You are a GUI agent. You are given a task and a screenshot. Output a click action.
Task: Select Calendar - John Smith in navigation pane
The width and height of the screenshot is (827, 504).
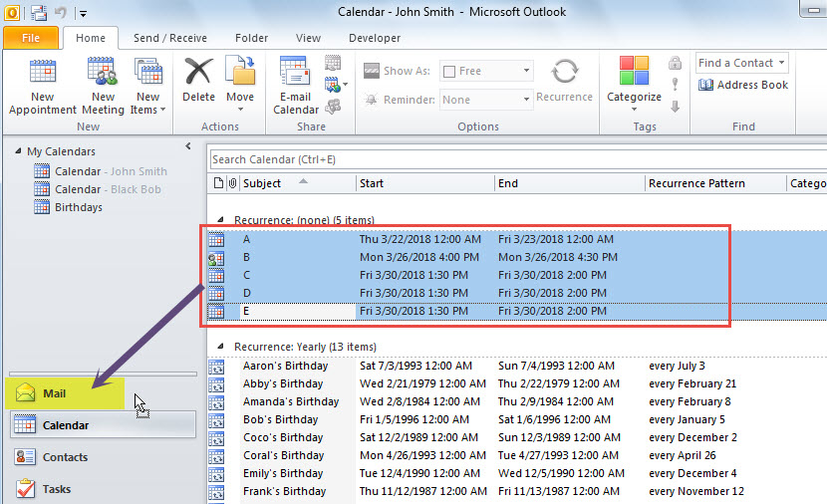click(101, 171)
